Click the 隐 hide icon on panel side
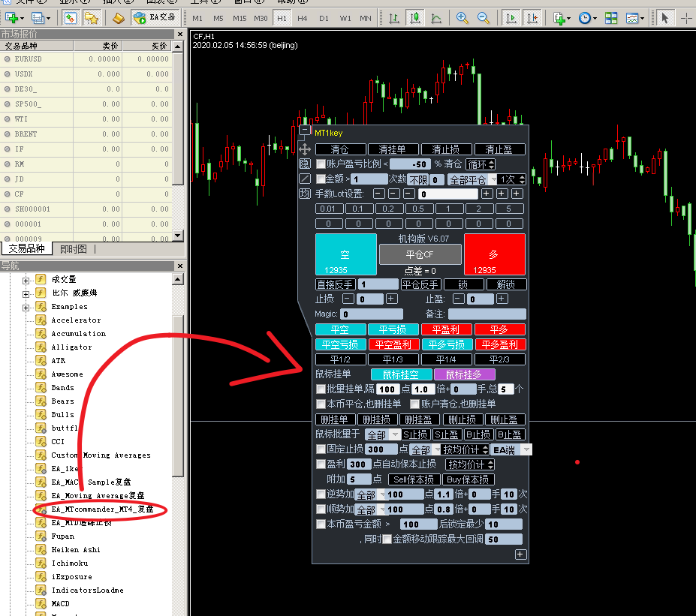This screenshot has height=616, width=696. (304, 164)
